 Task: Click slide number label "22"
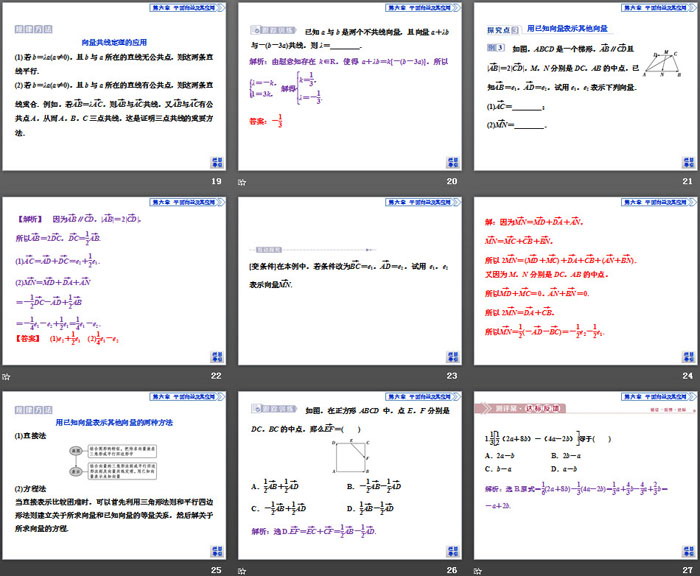click(x=216, y=376)
